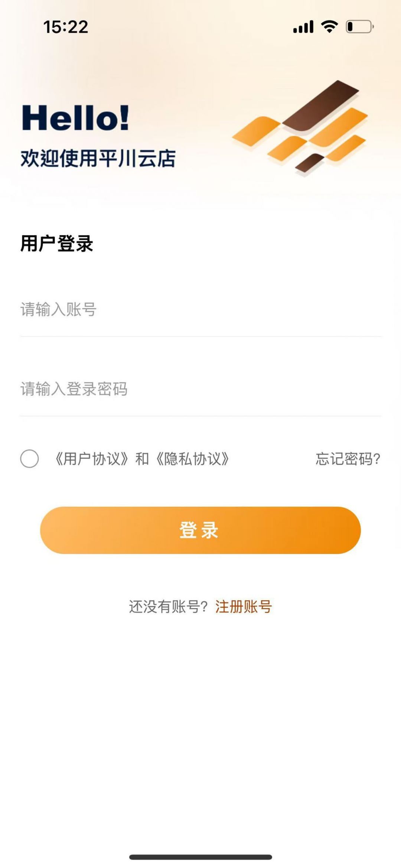Tap the Wi-Fi status icon

[x=329, y=27]
